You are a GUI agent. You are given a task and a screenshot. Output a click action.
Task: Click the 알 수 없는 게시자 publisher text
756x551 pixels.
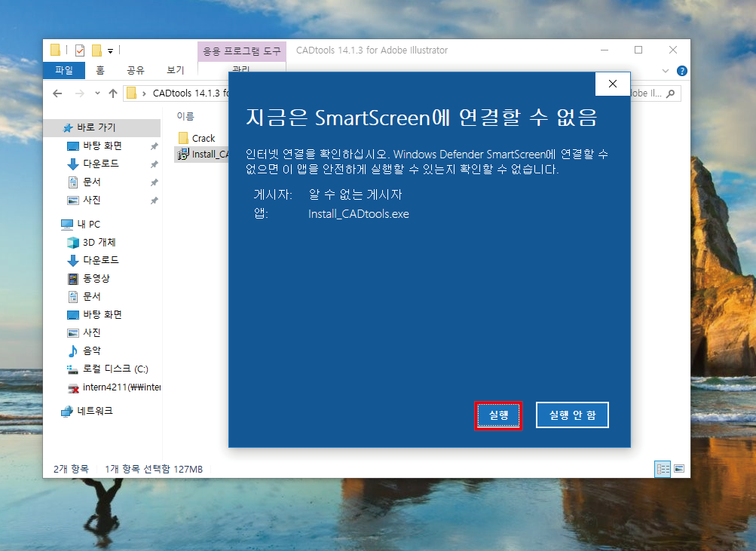coord(355,194)
